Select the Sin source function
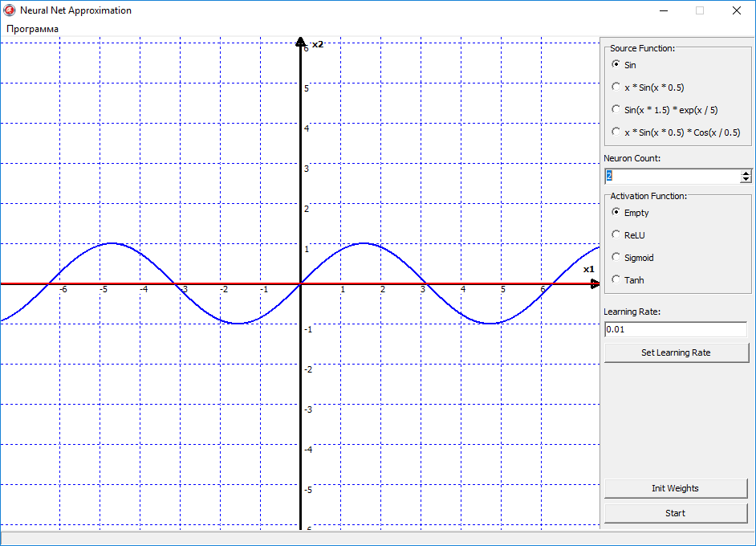The width and height of the screenshot is (756, 546). pyautogui.click(x=624, y=64)
